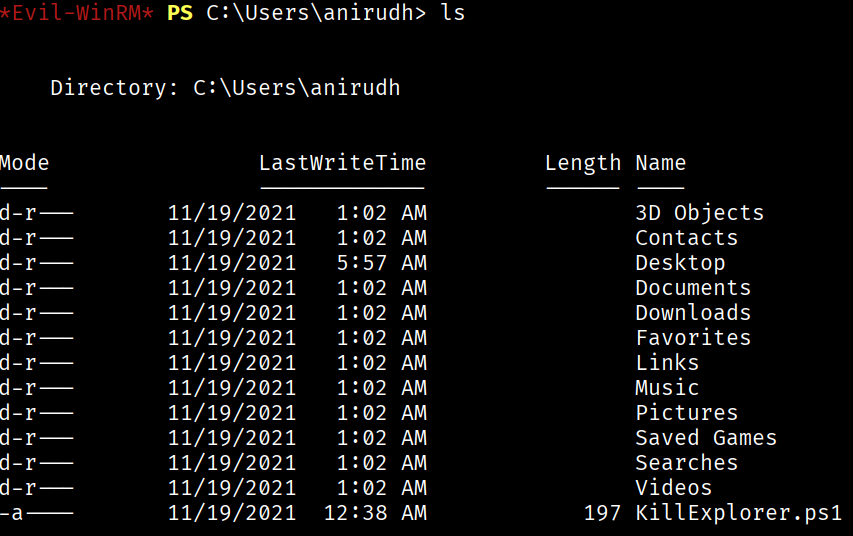Click the file length value 197
The width and height of the screenshot is (853, 536).
click(x=602, y=513)
